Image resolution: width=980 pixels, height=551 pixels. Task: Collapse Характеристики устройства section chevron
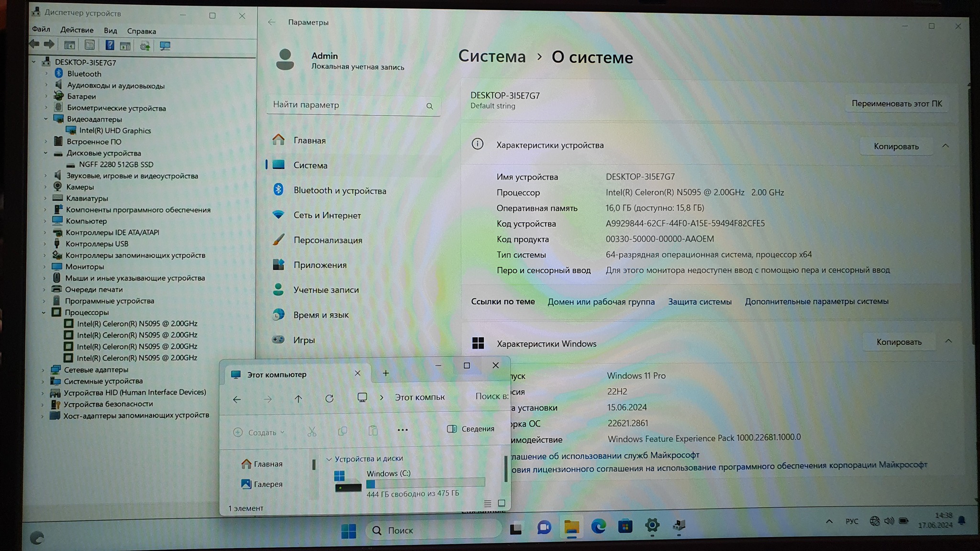[945, 146]
